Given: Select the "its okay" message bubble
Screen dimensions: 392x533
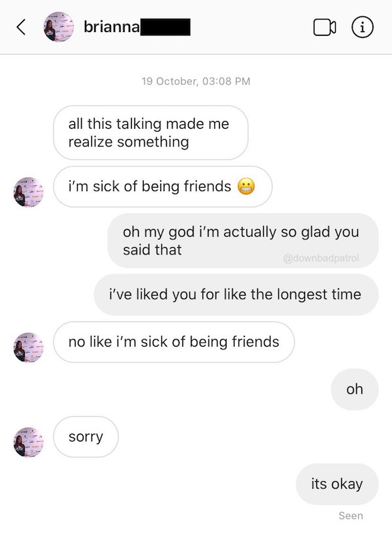Looking at the screenshot, I should pyautogui.click(x=337, y=484).
